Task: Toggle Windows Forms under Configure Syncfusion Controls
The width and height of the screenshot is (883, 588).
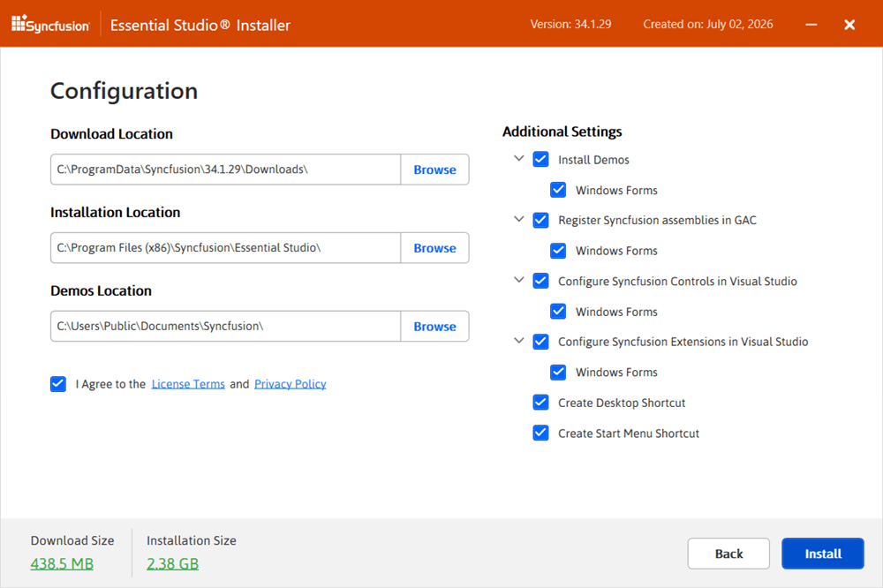Action: coord(558,311)
